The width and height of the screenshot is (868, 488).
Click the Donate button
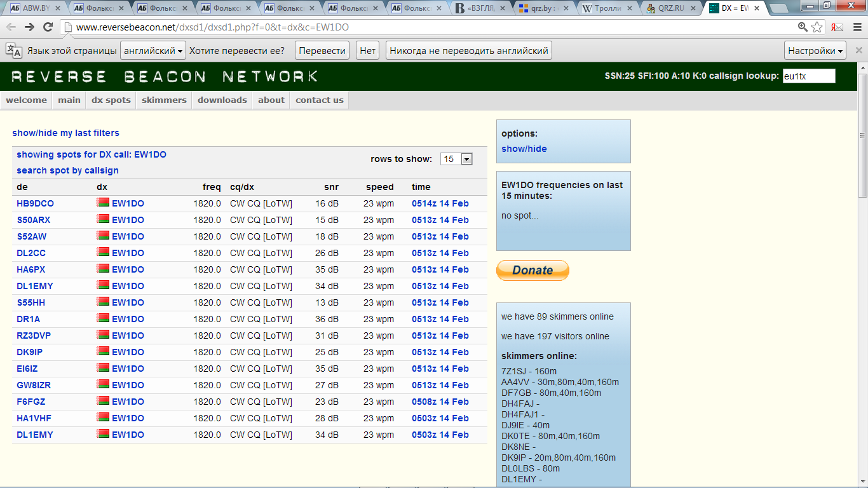tap(532, 270)
